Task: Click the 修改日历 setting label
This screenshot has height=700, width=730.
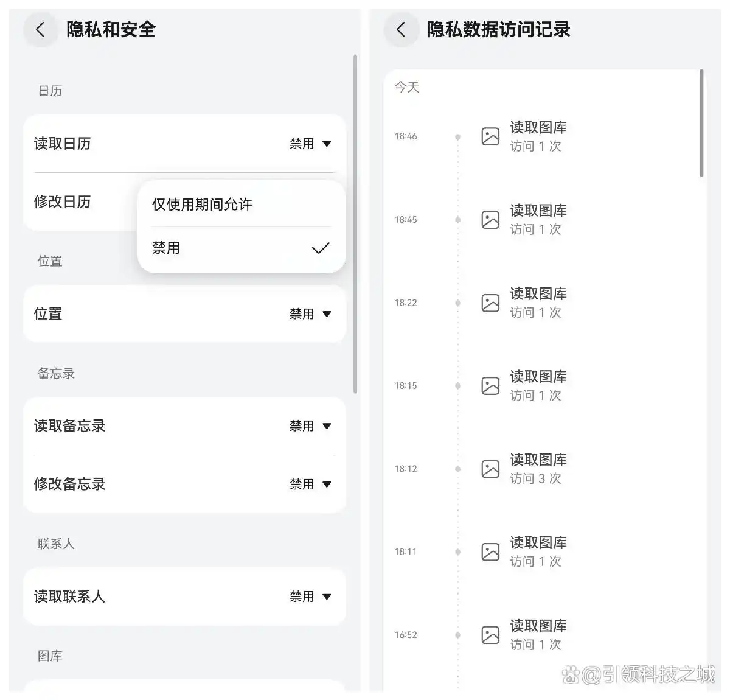Action: (63, 202)
